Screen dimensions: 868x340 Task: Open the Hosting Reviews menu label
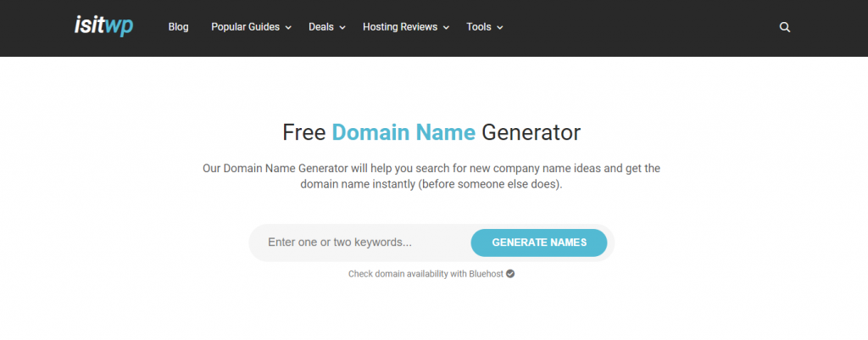click(399, 27)
